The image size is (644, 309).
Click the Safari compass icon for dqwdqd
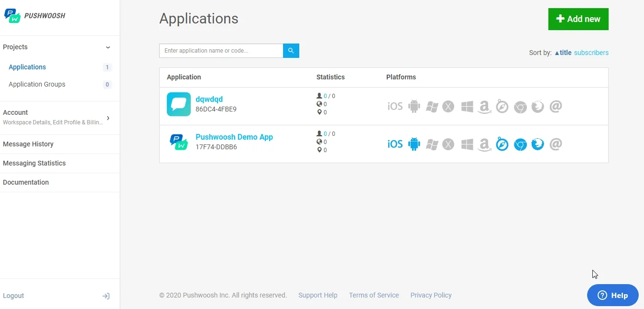502,107
